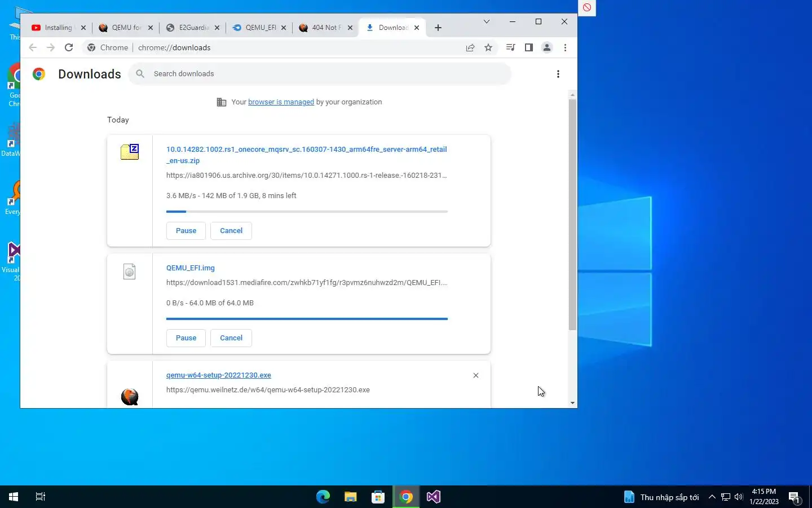The height and width of the screenshot is (508, 812).
Task: Open the tab search chevron
Action: click(x=487, y=21)
